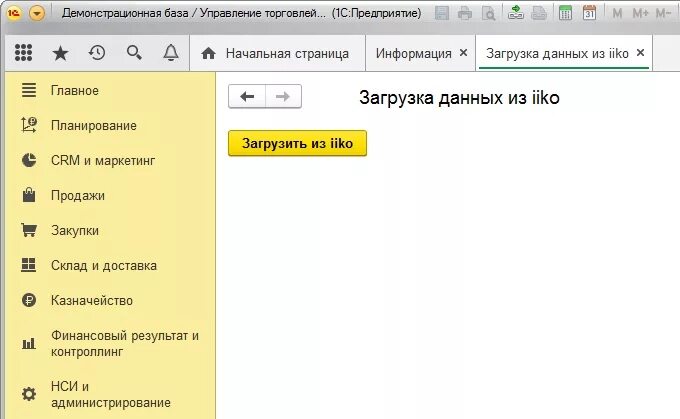Open the Calculator toolbar icon
This screenshot has height=419, width=680.
coord(565,13)
